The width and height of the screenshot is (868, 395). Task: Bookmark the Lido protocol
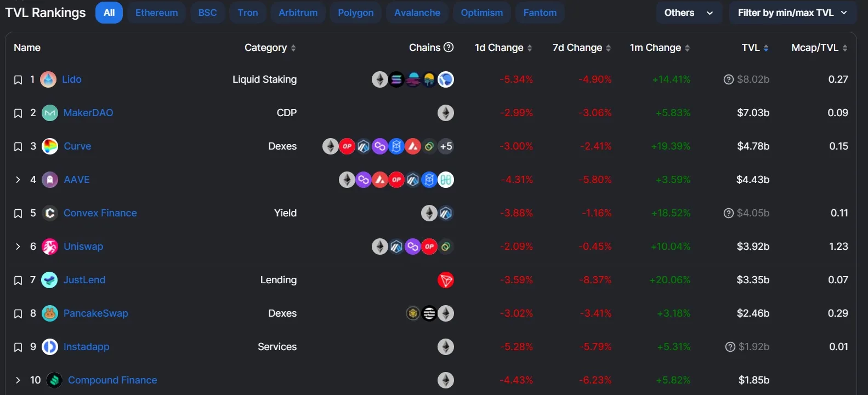[18, 80]
